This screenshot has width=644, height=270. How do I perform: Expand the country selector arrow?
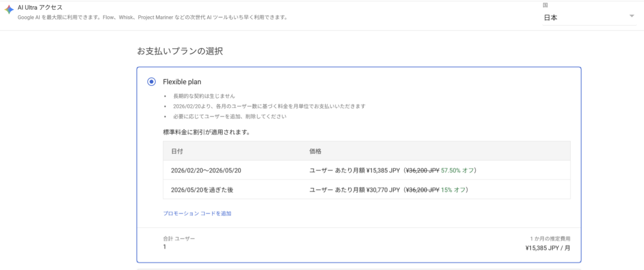631,16
